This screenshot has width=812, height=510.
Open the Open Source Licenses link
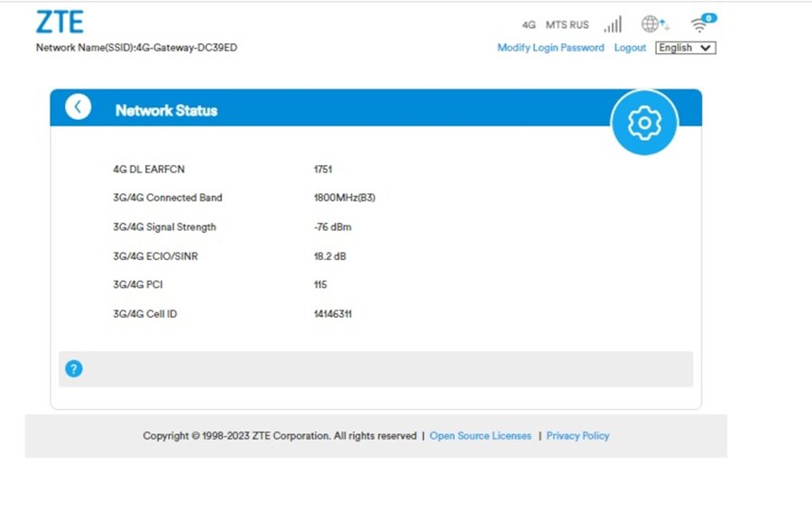480,436
